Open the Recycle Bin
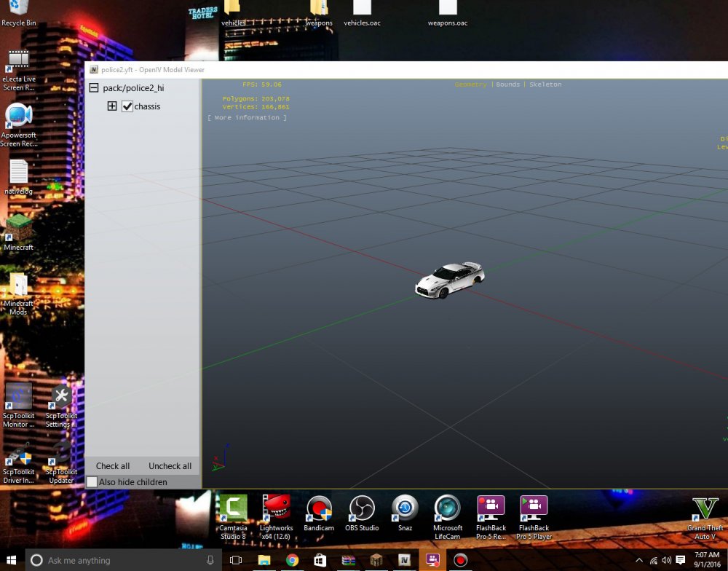728x571 pixels. pos(18,9)
